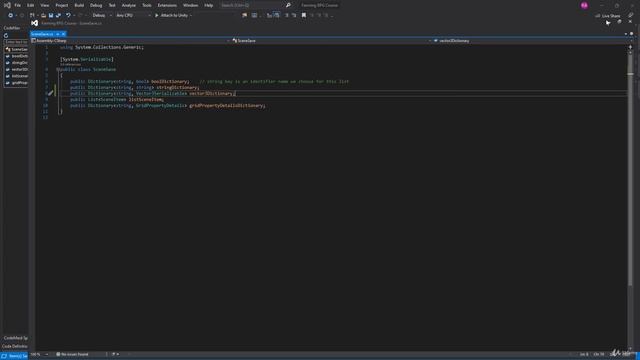Open the View menu
Screen dimensions: 640x360
coord(44,5)
